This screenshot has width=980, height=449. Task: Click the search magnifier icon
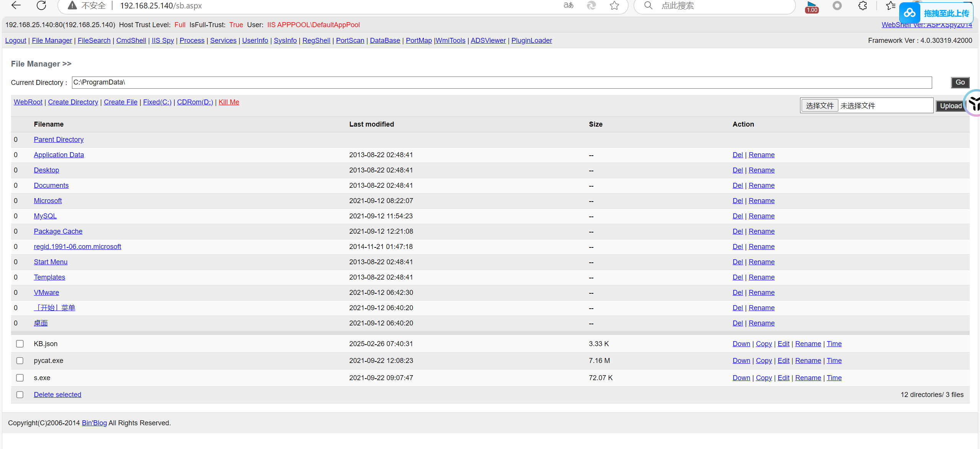648,5
